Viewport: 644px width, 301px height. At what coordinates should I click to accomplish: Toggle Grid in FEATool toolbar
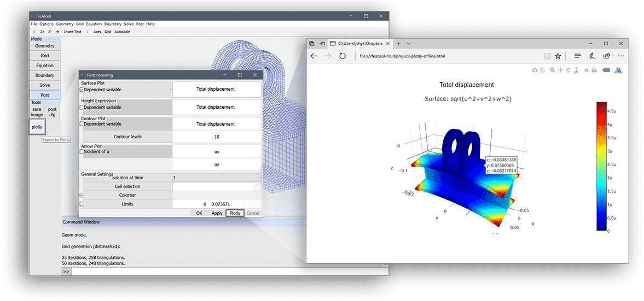tap(108, 32)
